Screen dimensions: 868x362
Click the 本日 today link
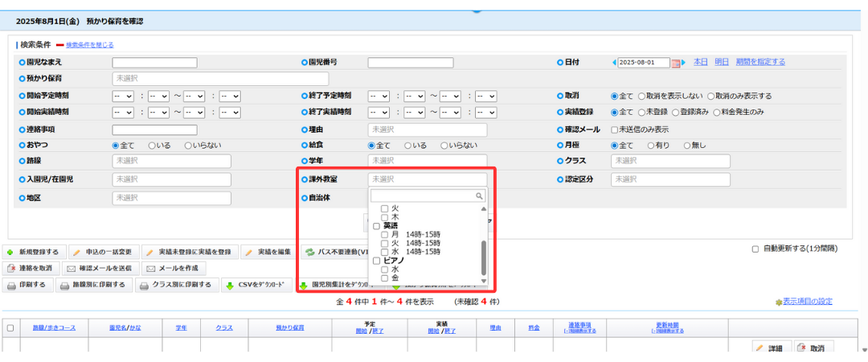700,62
